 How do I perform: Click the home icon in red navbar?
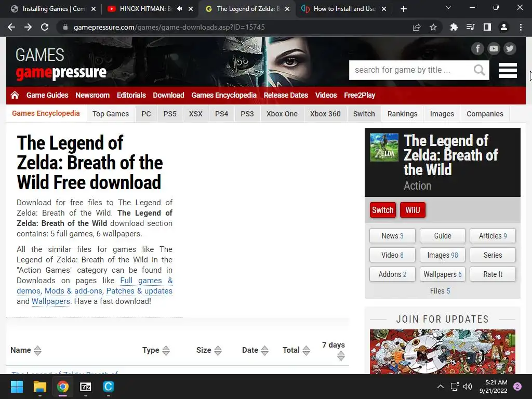(x=15, y=96)
